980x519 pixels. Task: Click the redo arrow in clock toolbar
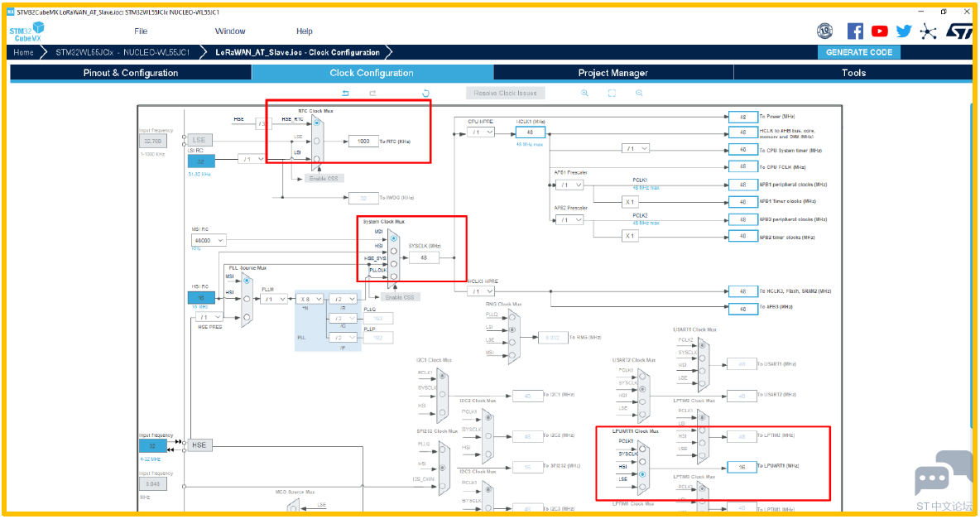coord(372,94)
